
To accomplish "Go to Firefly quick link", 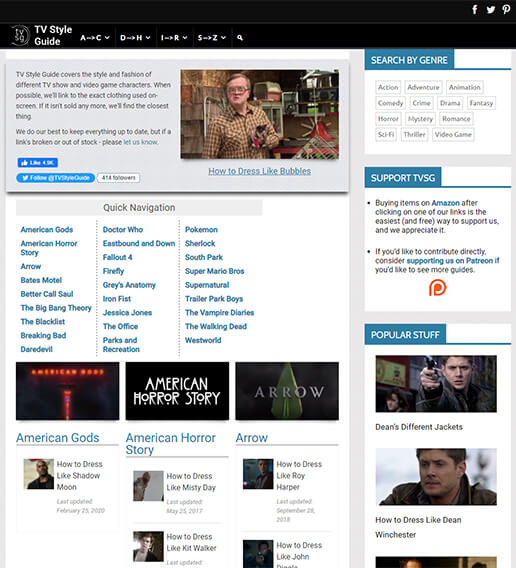I will coord(113,271).
